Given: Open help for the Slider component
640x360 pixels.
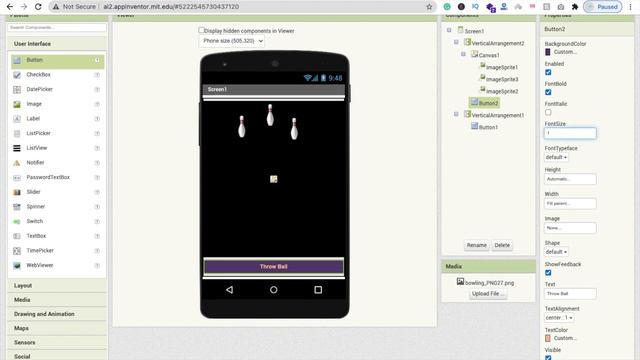Looking at the screenshot, I should click(97, 192).
